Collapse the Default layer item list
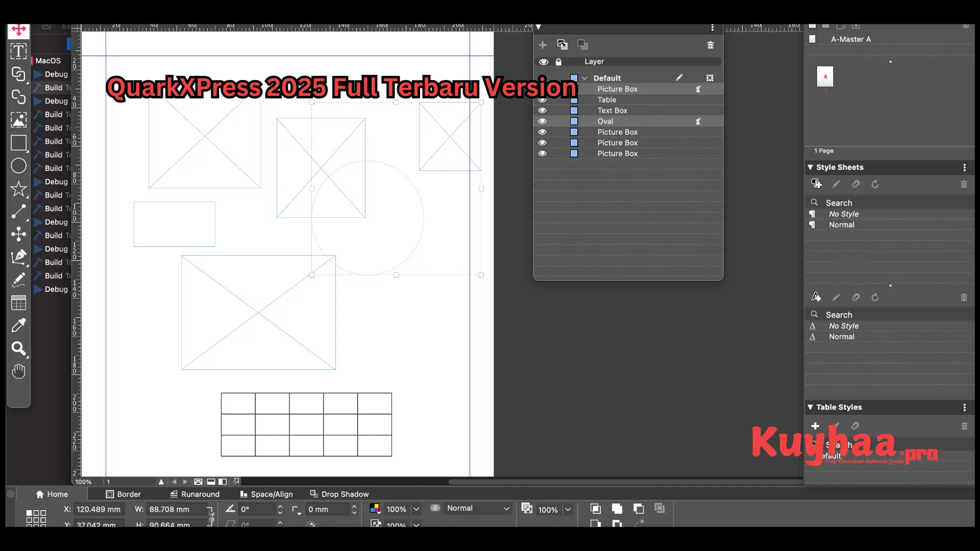The image size is (980, 551). pyautogui.click(x=585, y=78)
